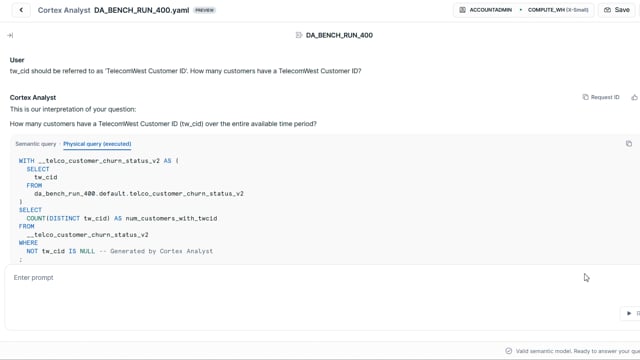Click the valid semantic model check icon
The width and height of the screenshot is (640, 360).
[509, 351]
